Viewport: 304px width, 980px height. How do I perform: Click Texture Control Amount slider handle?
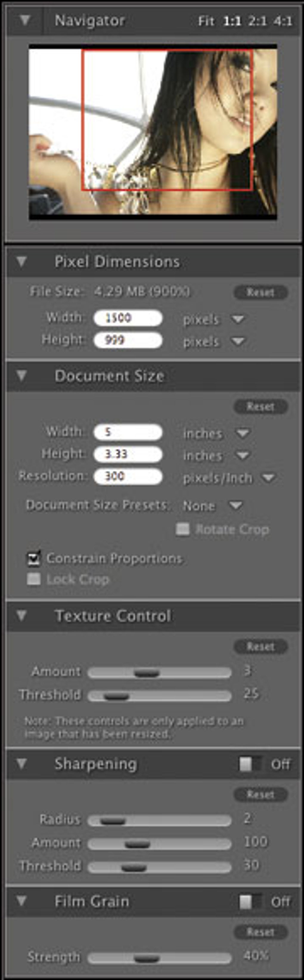click(147, 673)
